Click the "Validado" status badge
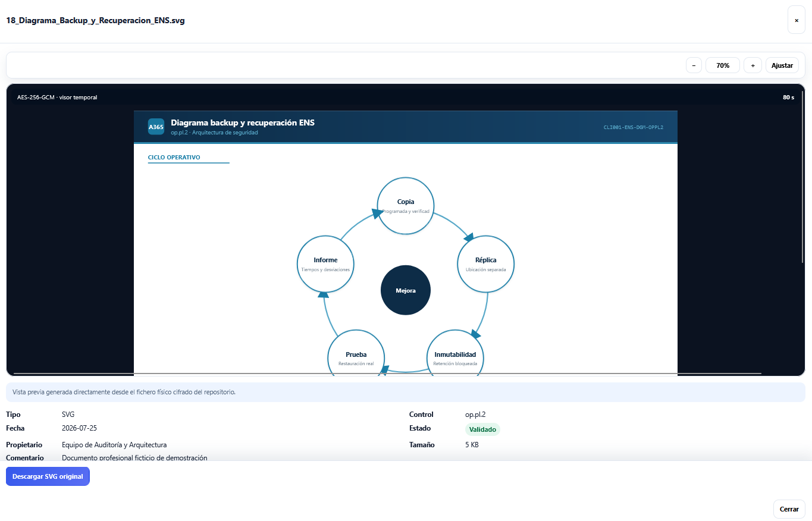The height and width of the screenshot is (521, 812). (482, 429)
